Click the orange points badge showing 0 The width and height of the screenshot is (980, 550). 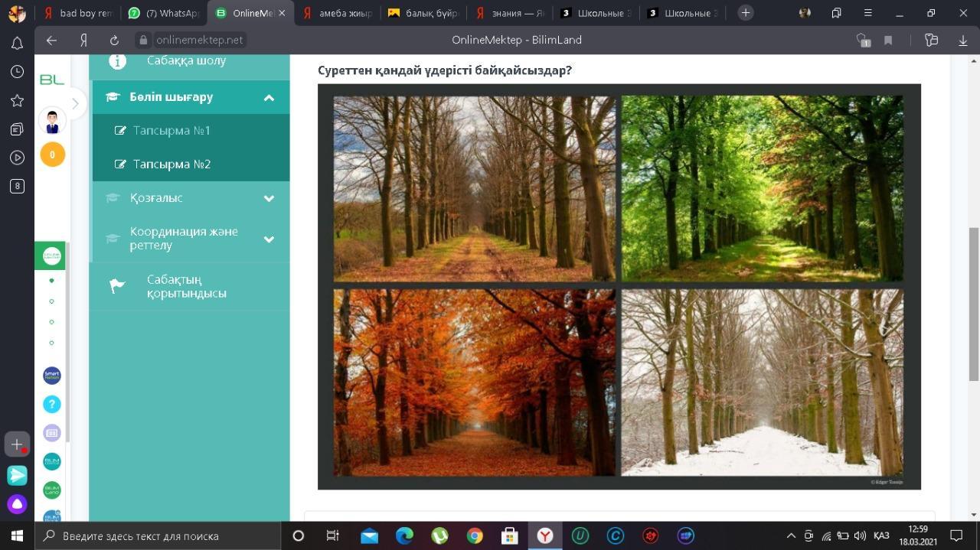click(x=52, y=155)
